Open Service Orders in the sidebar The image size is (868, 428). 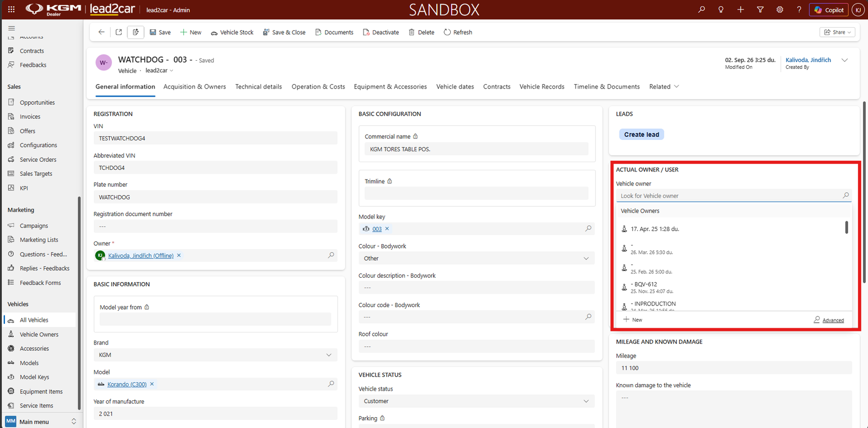point(38,159)
